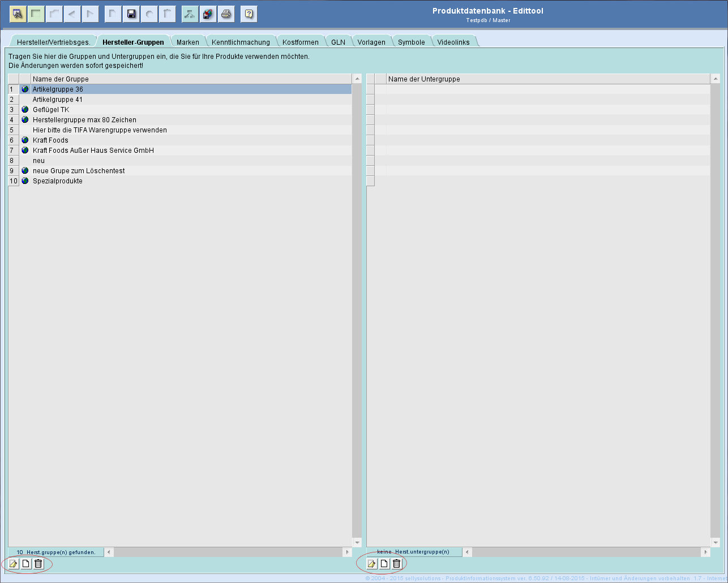728x583 pixels.
Task: Click trash icon below the subgroup list
Action: [396, 564]
